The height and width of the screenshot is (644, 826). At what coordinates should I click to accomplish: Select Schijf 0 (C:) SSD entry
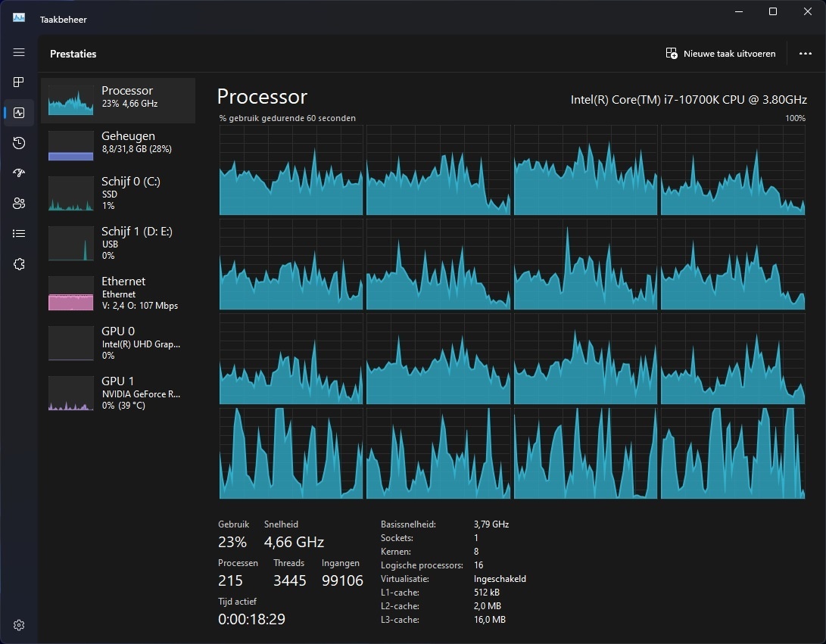point(117,194)
